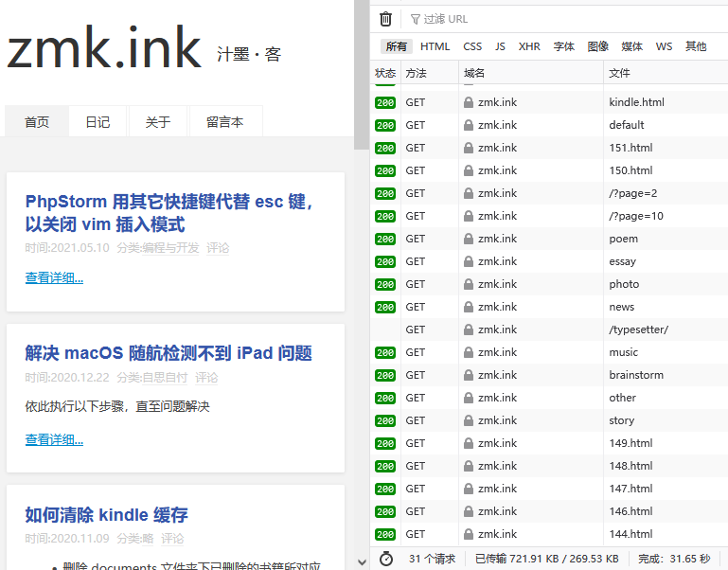Click 查看详细 under the macOS iPad post
Screen dimensions: 728x570
[x=54, y=439]
